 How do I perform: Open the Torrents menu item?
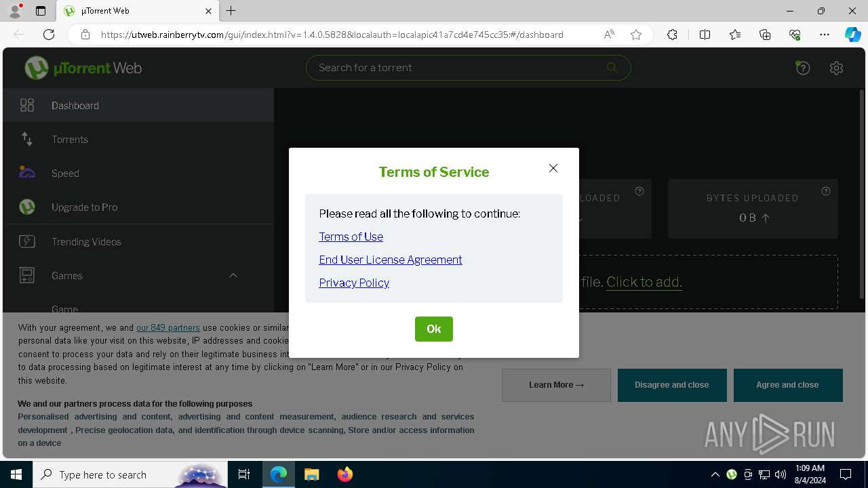(x=138, y=139)
